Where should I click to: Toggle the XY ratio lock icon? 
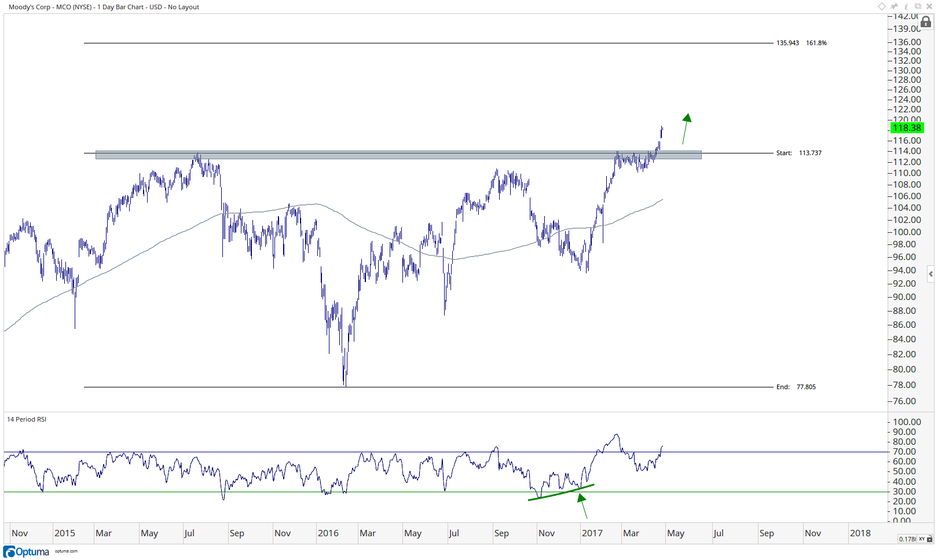tap(930, 539)
